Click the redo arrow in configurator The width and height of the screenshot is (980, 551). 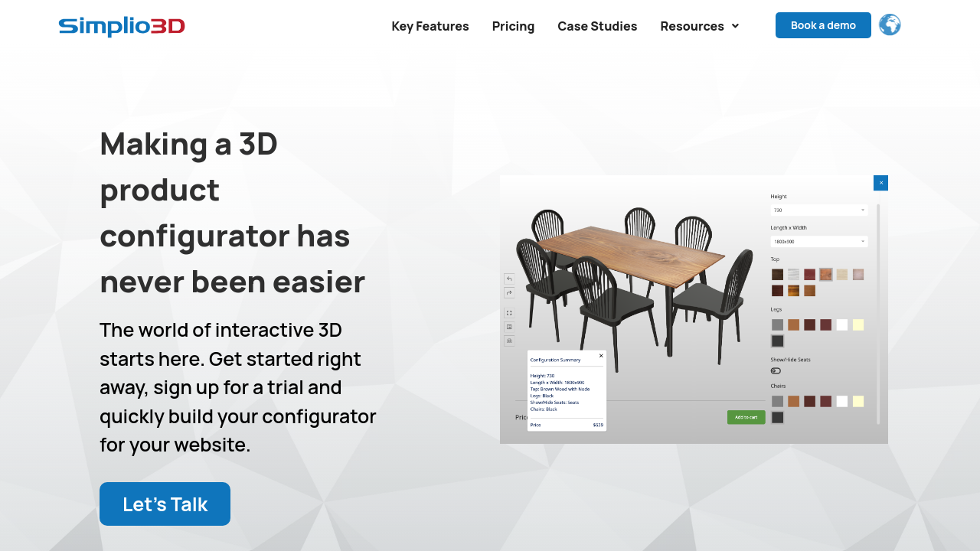[x=509, y=293]
